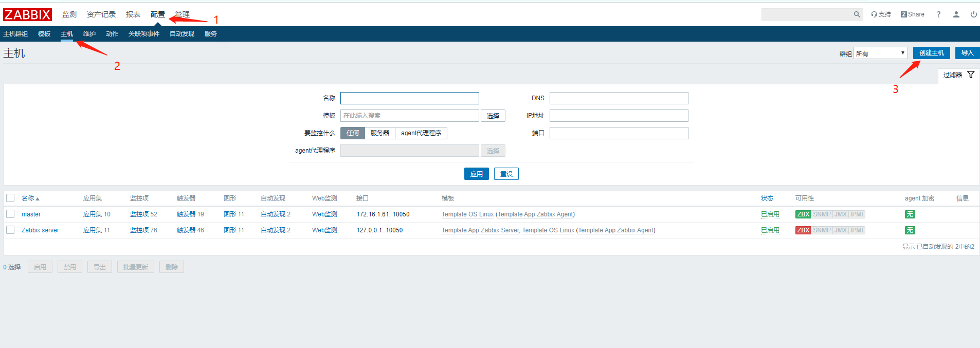Go to the 主机群组 submenu
This screenshot has height=348, width=980.
(x=15, y=34)
